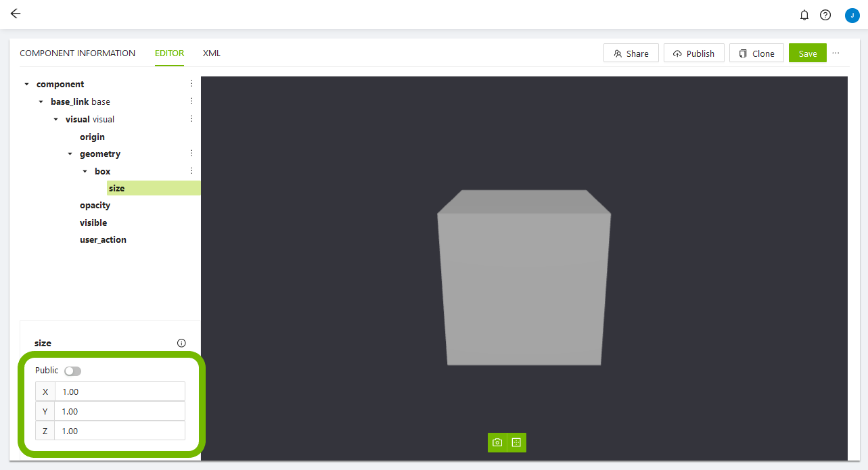The image size is (868, 470).
Task: Select the opacity tree item
Action: point(95,206)
